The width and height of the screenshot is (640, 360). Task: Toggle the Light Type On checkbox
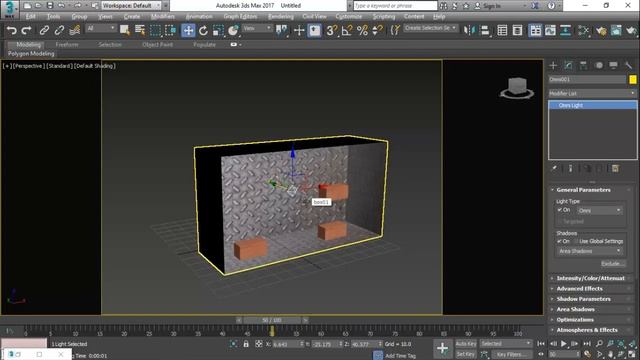click(560, 210)
